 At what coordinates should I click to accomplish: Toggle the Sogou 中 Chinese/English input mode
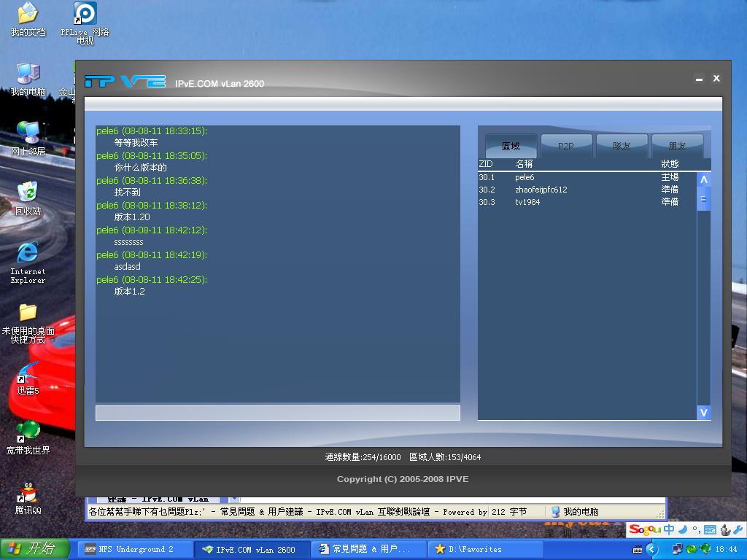[668, 530]
